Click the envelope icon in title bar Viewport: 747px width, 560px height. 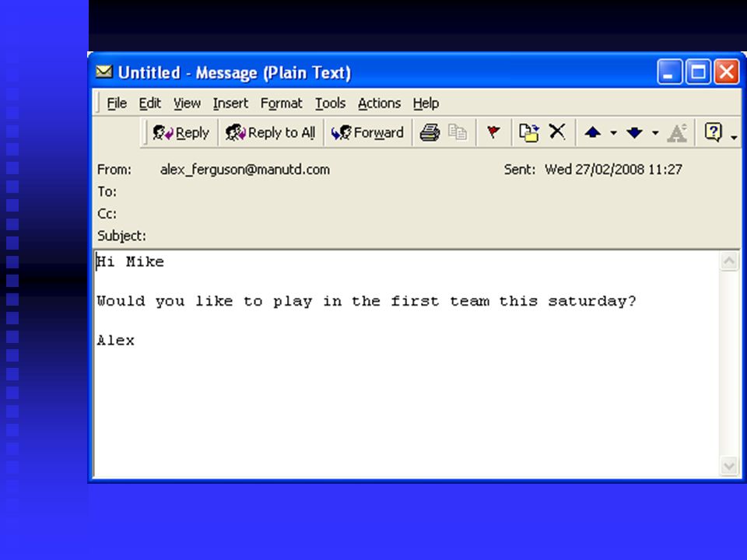click(x=103, y=72)
